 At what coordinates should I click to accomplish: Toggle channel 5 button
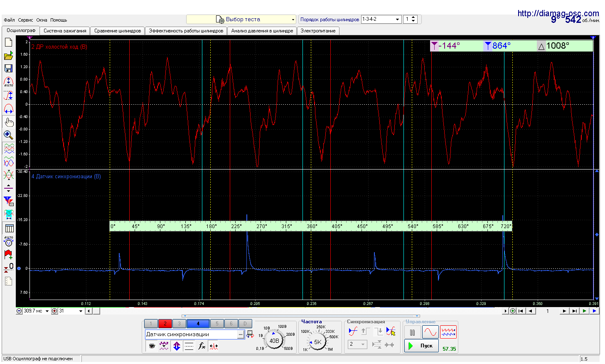coord(217,324)
